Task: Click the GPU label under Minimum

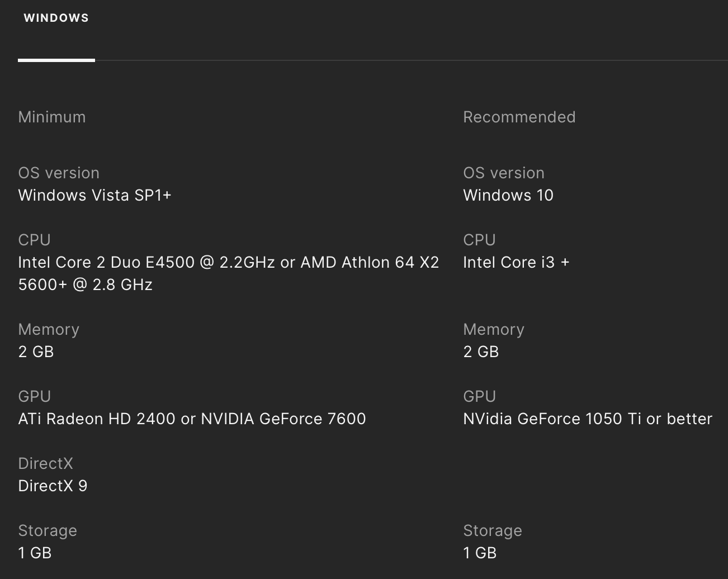Action: pyautogui.click(x=34, y=396)
